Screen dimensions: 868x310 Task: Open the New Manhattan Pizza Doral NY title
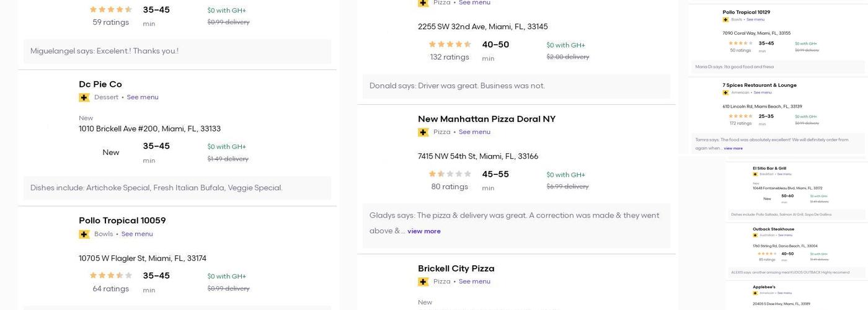[487, 119]
